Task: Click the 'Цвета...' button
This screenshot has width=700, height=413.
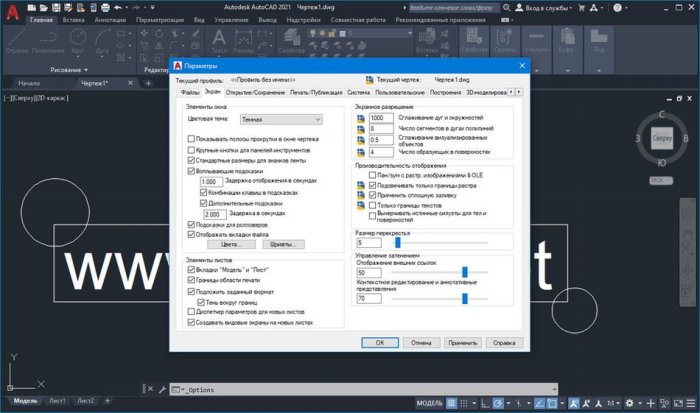Action: coord(231,244)
